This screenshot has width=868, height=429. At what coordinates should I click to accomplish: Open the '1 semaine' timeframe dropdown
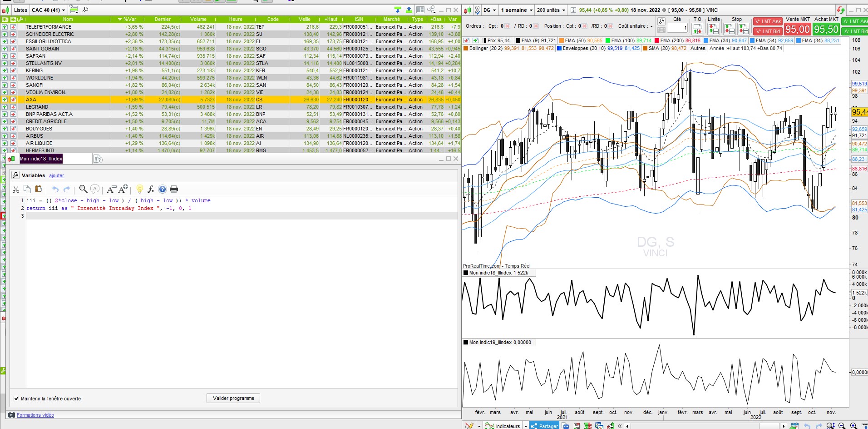(x=516, y=10)
